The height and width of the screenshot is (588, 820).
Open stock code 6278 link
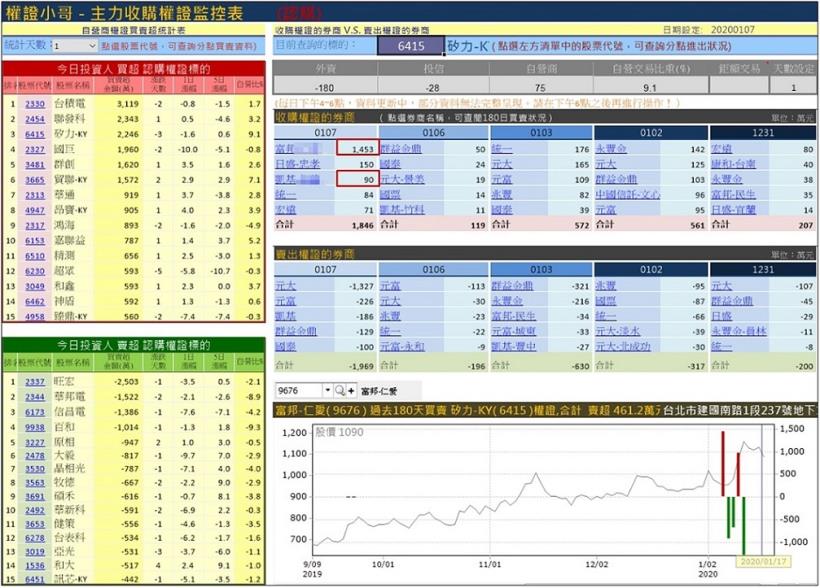tap(35, 538)
